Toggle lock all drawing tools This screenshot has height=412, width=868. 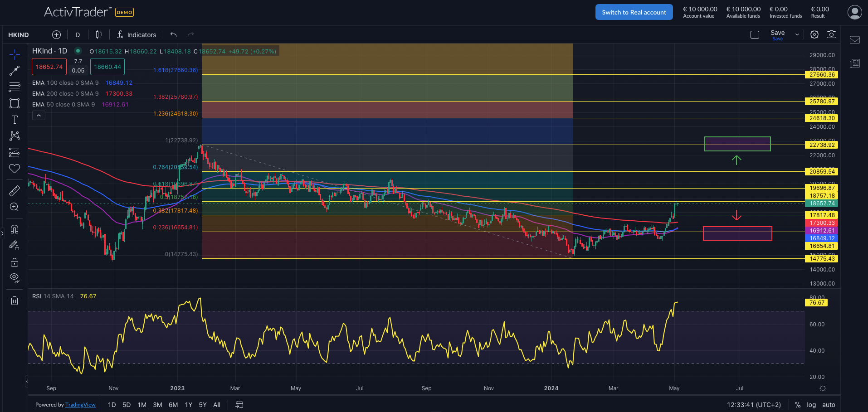click(15, 262)
